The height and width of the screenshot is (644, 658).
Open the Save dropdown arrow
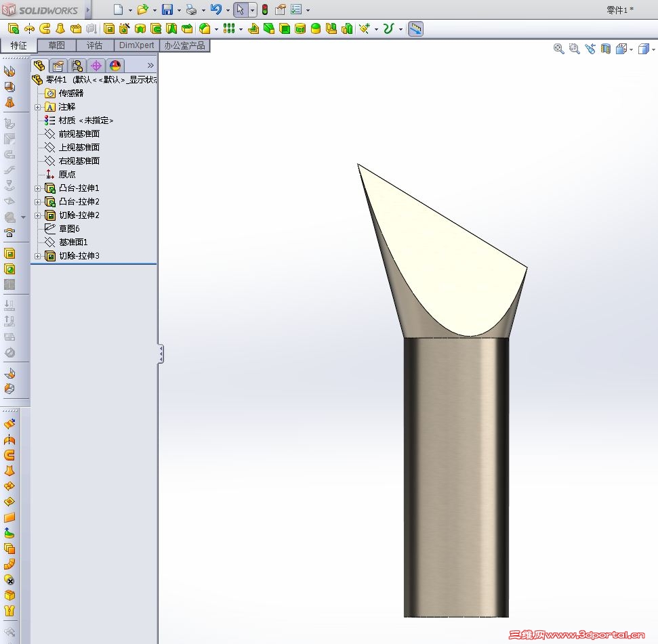(x=179, y=10)
